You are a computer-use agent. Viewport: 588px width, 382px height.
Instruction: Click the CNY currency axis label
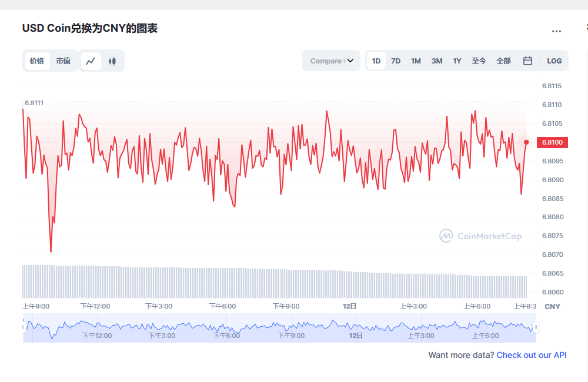(x=552, y=307)
